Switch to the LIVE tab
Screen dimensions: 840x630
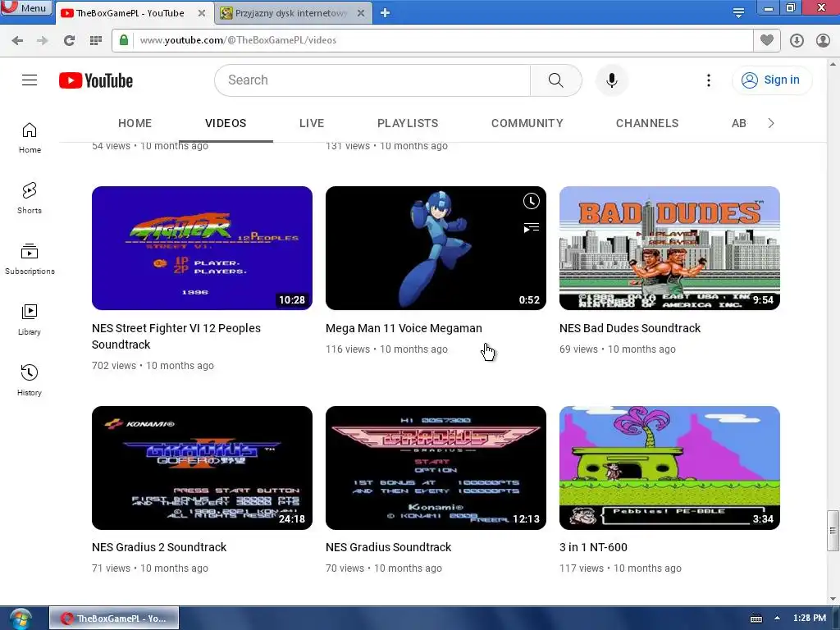pos(312,123)
